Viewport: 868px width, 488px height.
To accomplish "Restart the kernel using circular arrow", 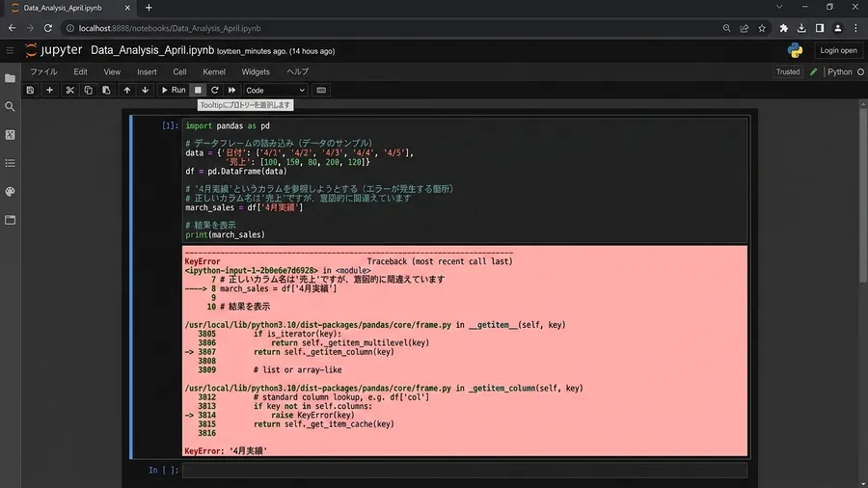I will coord(215,91).
